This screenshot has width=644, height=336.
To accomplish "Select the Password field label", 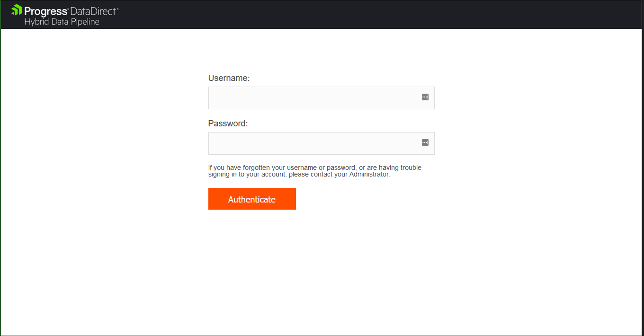I will click(227, 123).
